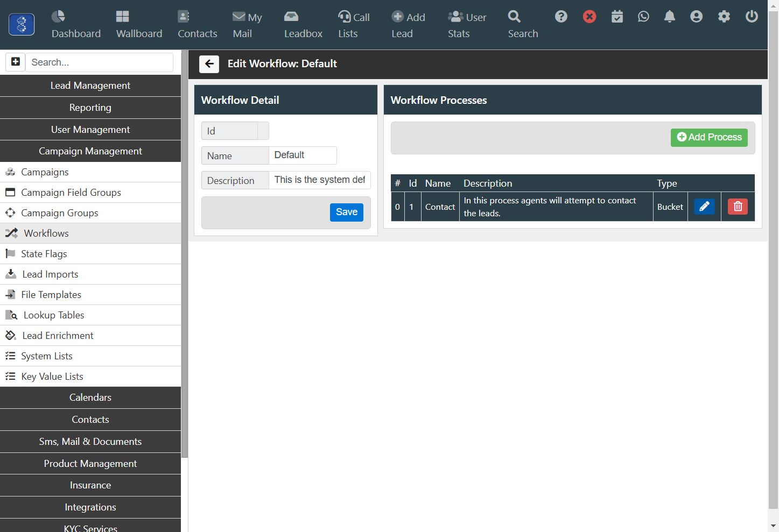The height and width of the screenshot is (532, 779).
Task: Click the Add Process button
Action: (709, 138)
